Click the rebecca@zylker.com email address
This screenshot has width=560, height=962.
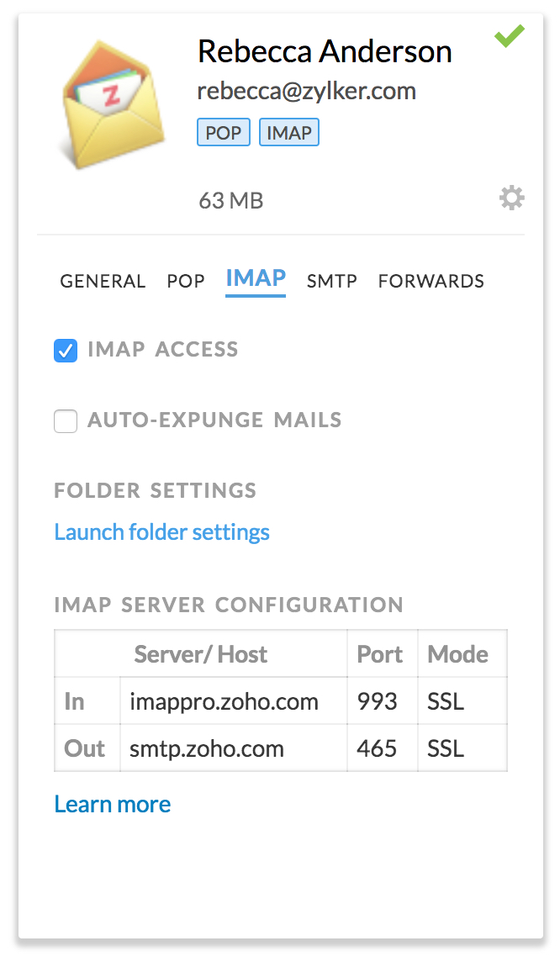[x=307, y=91]
